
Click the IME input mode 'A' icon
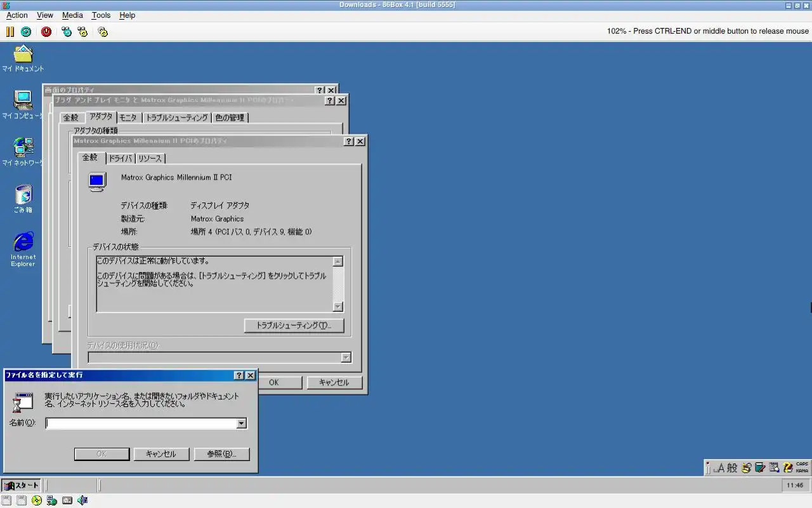click(x=719, y=468)
